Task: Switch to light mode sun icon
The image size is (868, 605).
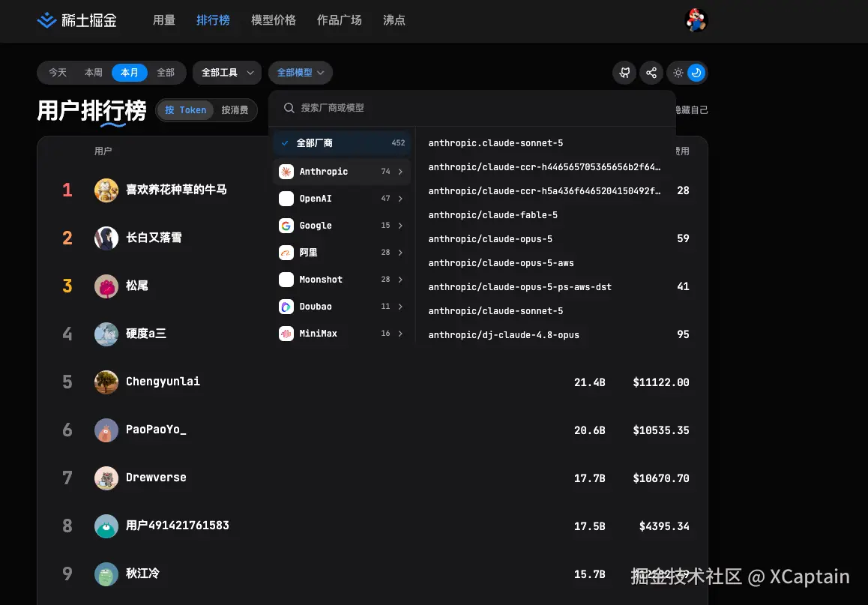Action: coord(678,73)
